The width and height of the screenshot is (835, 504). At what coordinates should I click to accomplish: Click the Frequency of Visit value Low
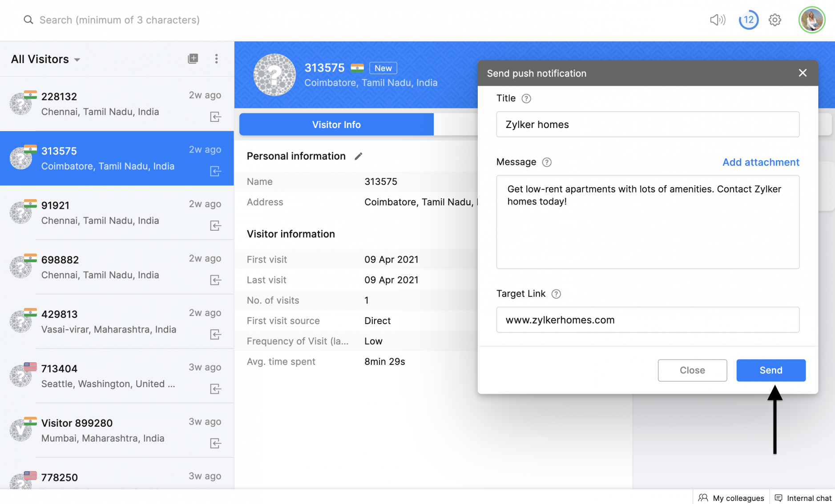373,341
